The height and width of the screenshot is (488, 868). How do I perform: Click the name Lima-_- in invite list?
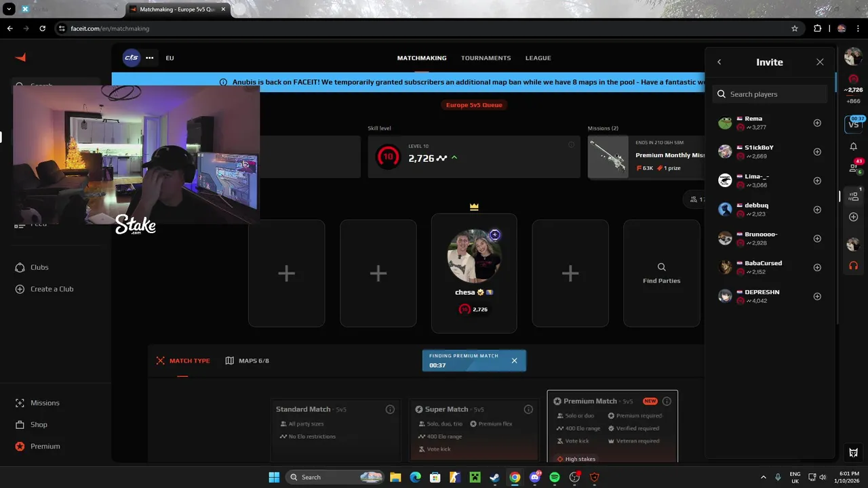(757, 176)
